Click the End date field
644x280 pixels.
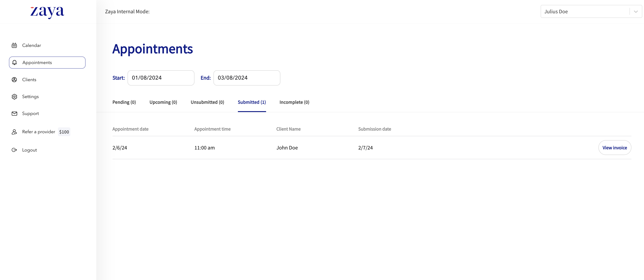point(246,78)
